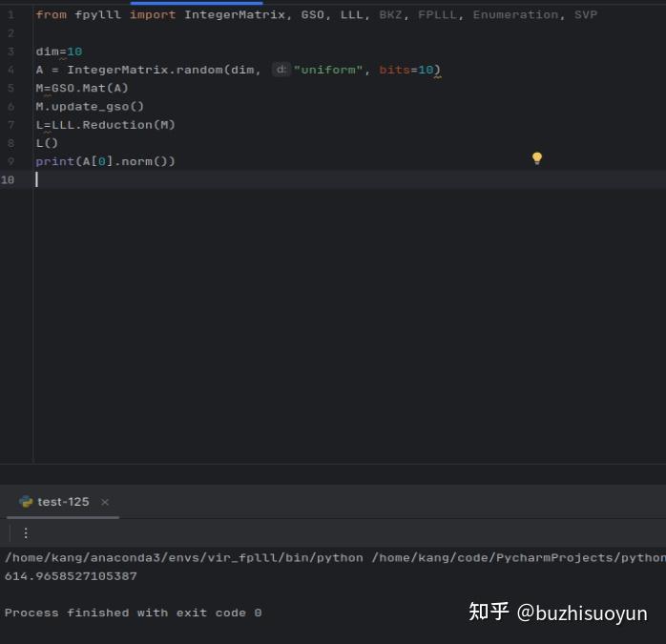Click the greyed-out 'BKZ' import
This screenshot has width=666, height=644.
pos(390,15)
